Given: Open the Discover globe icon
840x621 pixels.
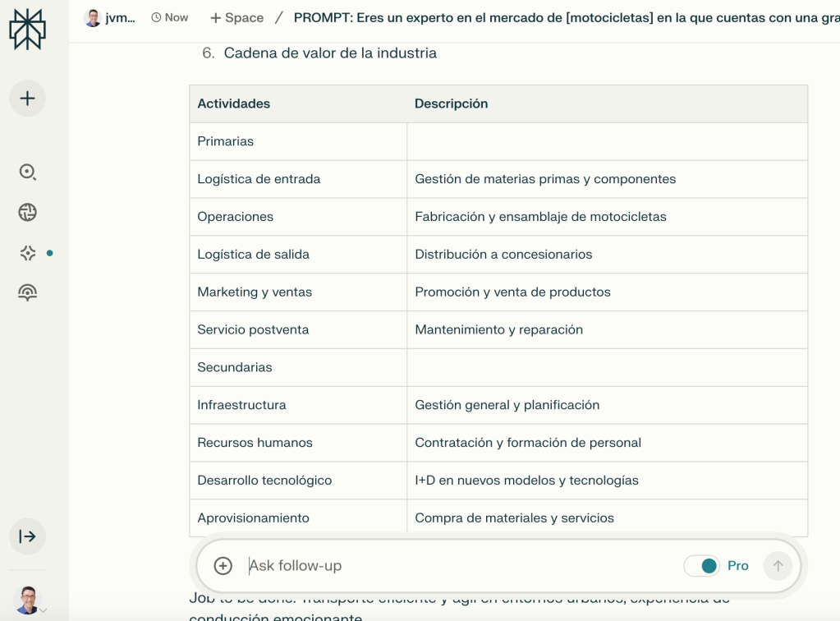Looking at the screenshot, I should [x=27, y=213].
